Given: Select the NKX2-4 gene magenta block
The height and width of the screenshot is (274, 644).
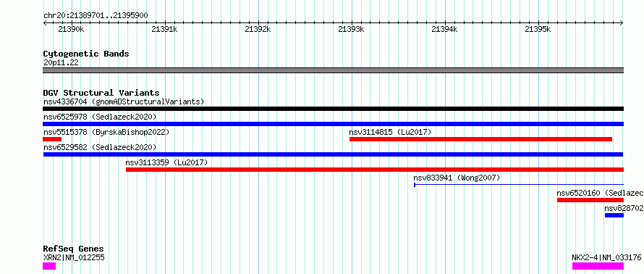Looking at the screenshot, I should tap(598, 266).
